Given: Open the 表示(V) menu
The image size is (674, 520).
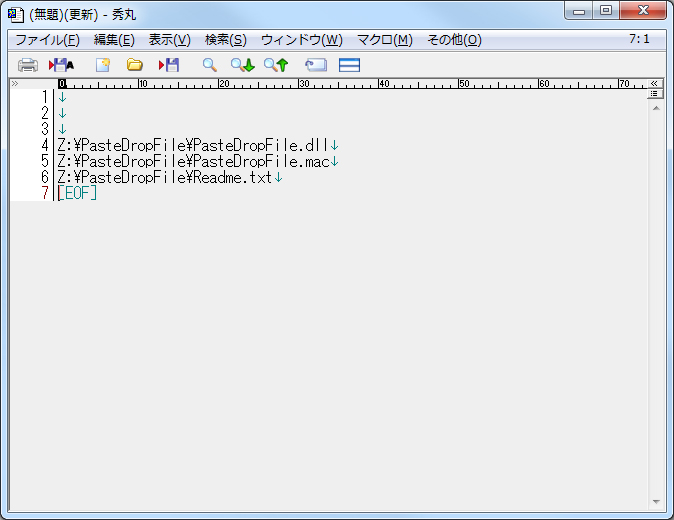Looking at the screenshot, I should (169, 40).
